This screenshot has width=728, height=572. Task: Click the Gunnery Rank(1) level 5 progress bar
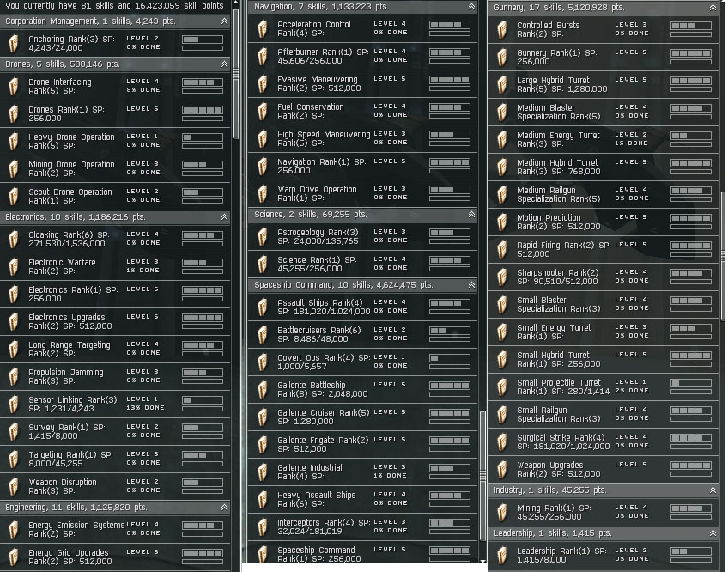(x=691, y=53)
